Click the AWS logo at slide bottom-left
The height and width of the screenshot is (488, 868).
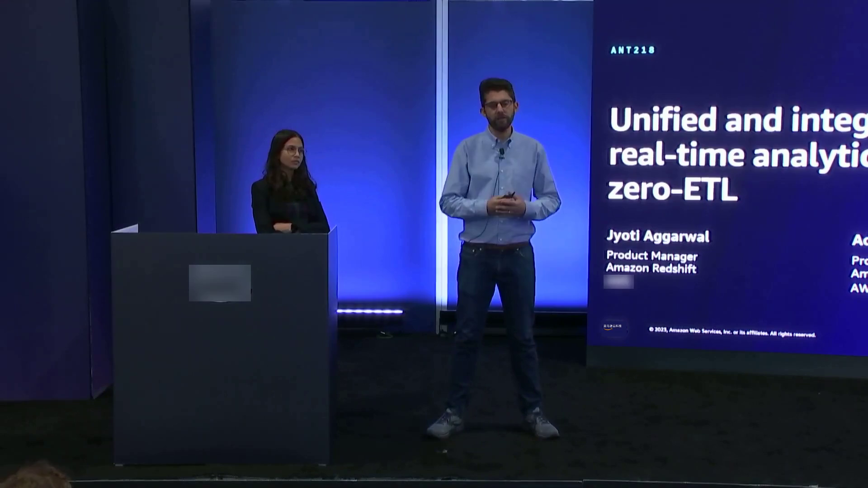(613, 327)
